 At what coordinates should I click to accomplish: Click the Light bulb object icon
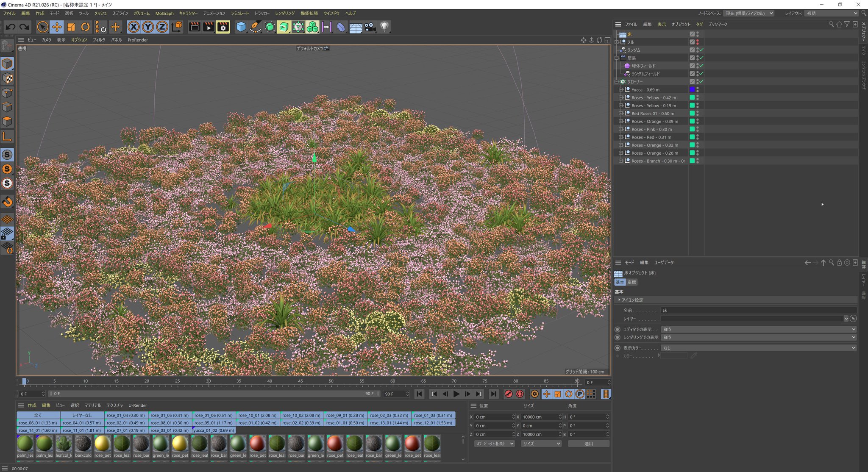384,27
